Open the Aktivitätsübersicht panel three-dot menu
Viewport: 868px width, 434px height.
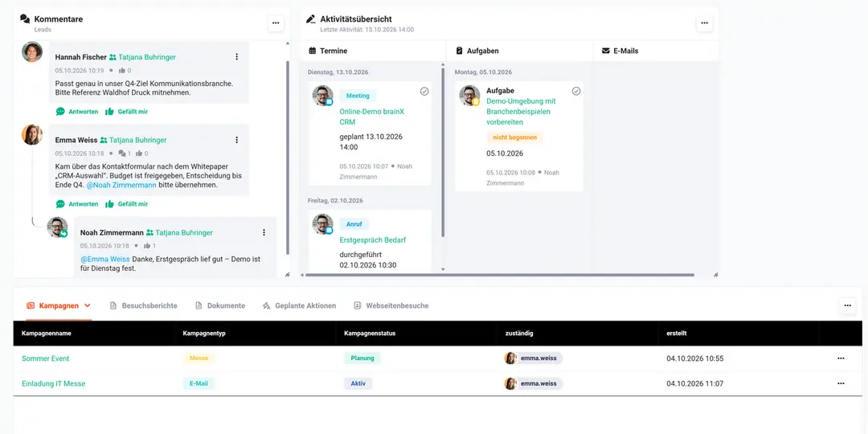[x=704, y=23]
